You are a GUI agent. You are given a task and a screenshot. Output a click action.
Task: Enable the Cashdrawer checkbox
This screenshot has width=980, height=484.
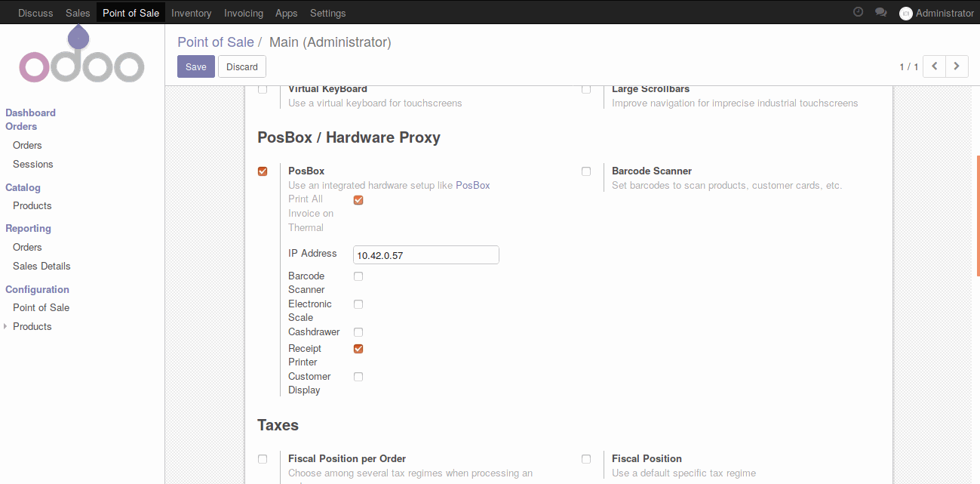click(x=358, y=332)
